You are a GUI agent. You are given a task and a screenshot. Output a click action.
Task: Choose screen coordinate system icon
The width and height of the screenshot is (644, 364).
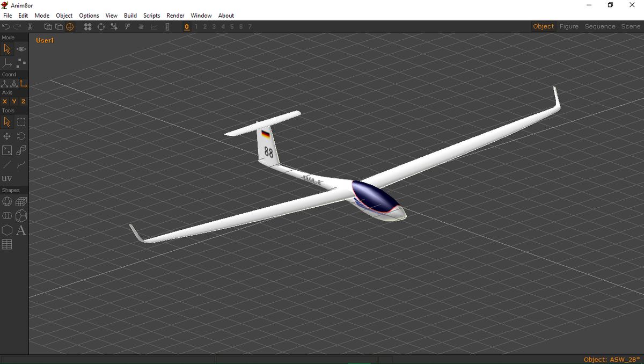[23, 84]
